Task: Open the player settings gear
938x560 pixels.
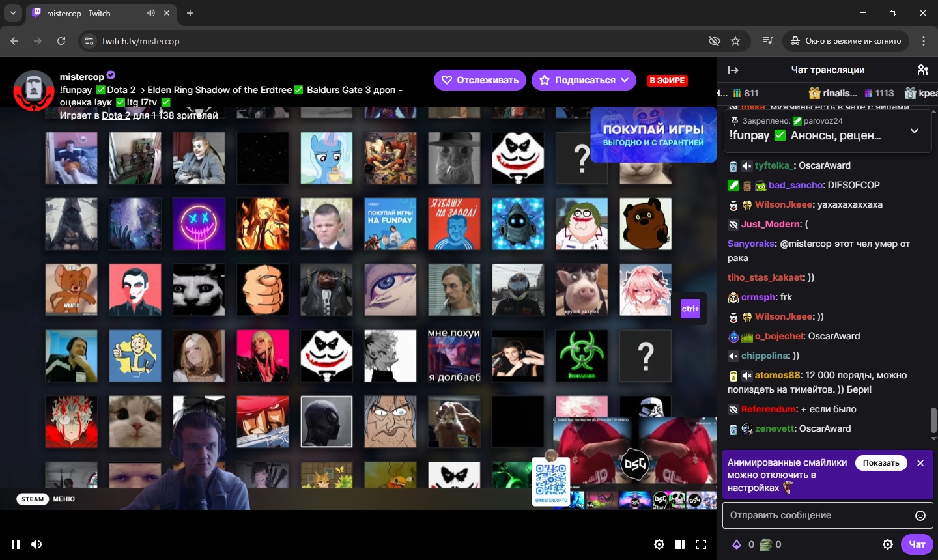Action: [659, 544]
